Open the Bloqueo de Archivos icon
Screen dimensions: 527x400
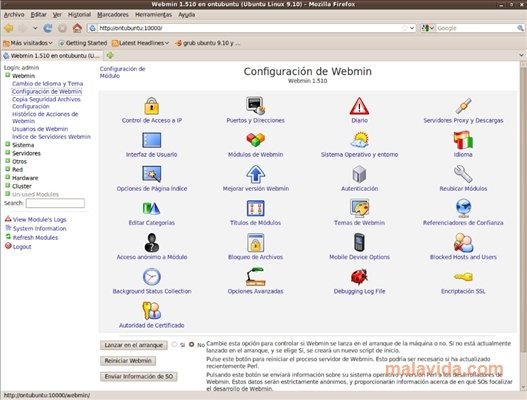pyautogui.click(x=255, y=243)
